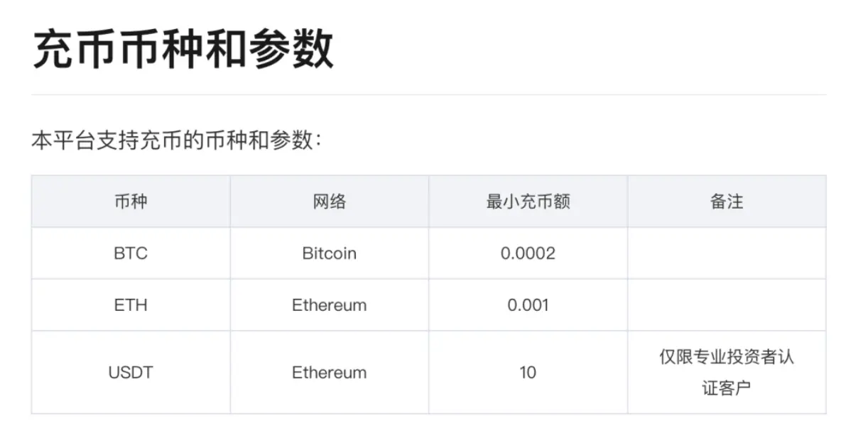868x428 pixels.
Task: Click the USDT minimum deposit value 10
Action: [528, 373]
